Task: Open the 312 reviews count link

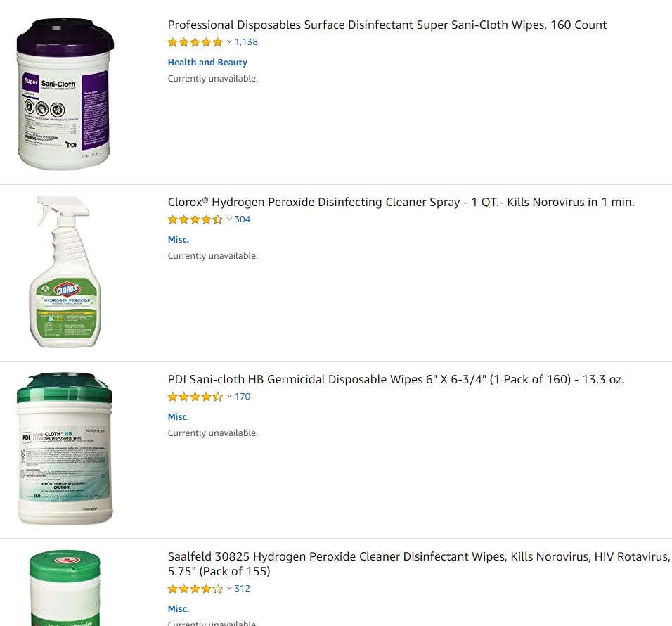Action: point(242,588)
